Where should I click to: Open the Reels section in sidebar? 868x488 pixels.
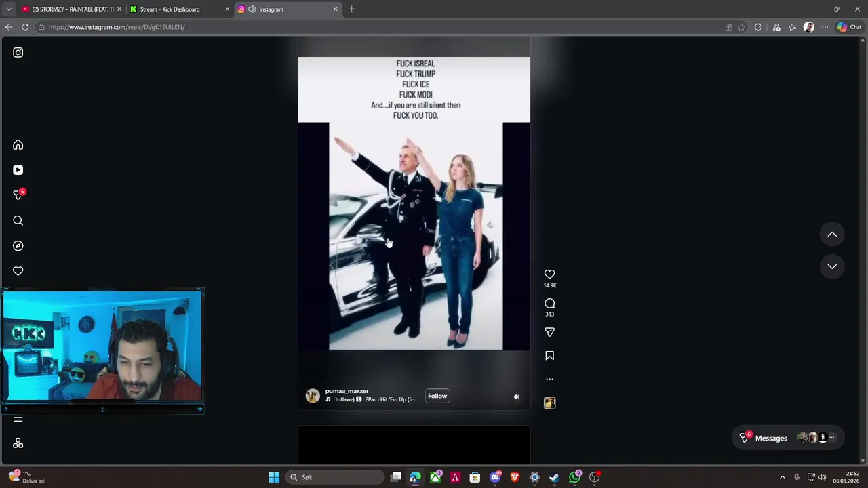pos(18,170)
